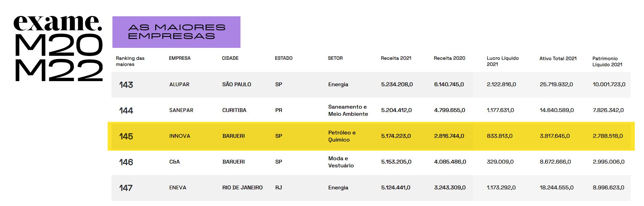
Task: Click the EMPRESA column header
Action: click(180, 58)
